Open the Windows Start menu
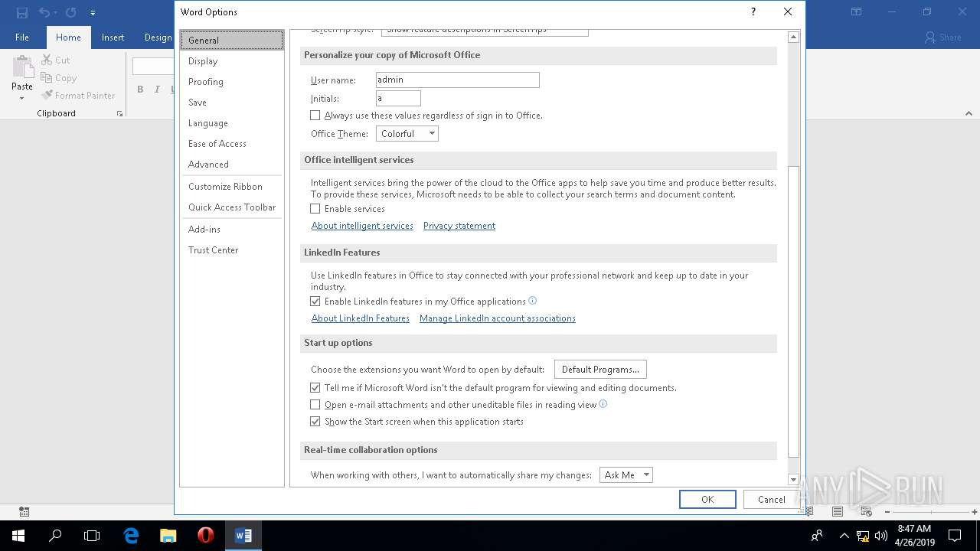The height and width of the screenshot is (551, 980). (x=18, y=536)
